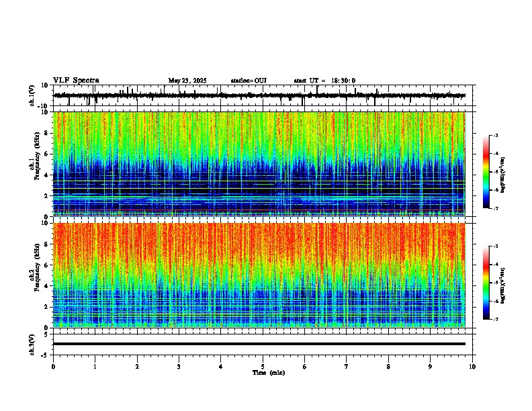
Task: Click the ch.2 color bar scale
Action: [486, 283]
